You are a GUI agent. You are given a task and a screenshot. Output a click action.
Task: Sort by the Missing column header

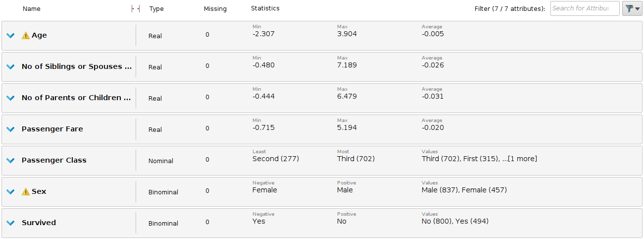215,9
